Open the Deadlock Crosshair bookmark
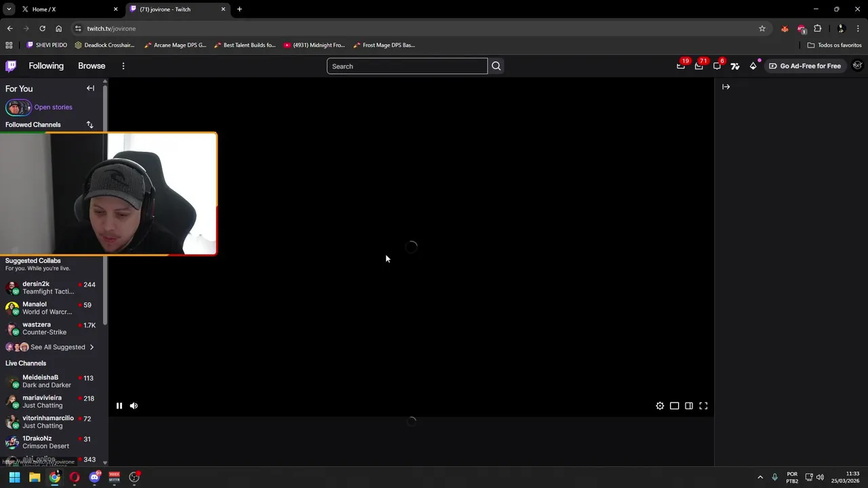 (x=104, y=45)
